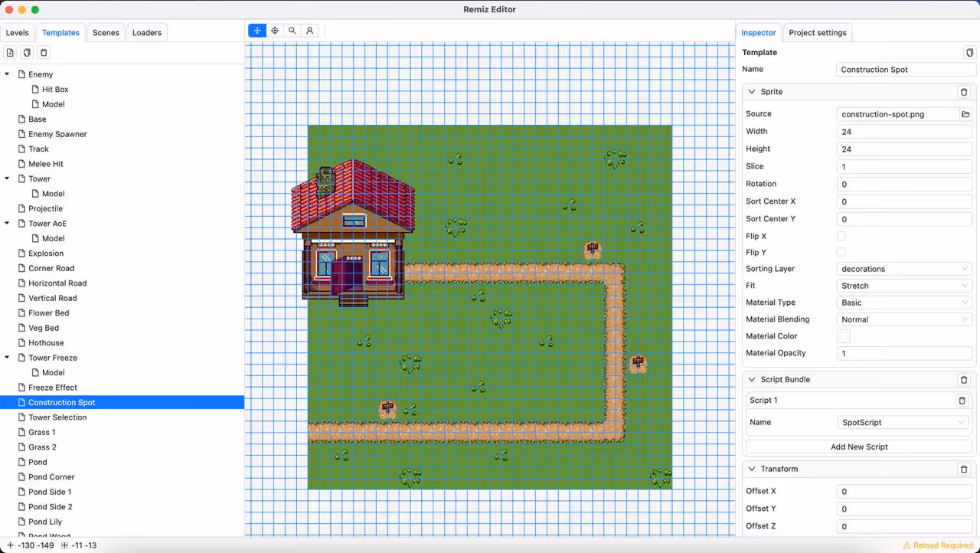Toggle the Flip Y checkbox

[841, 253]
